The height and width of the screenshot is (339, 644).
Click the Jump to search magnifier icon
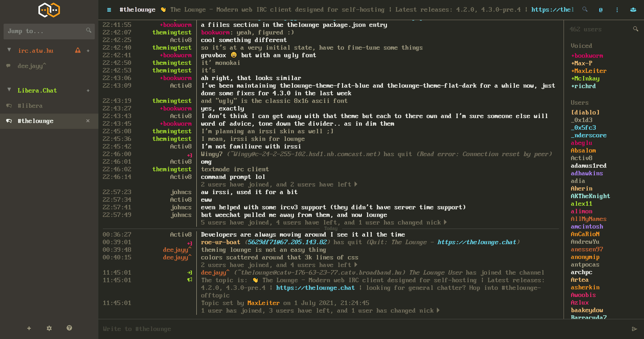click(x=89, y=31)
